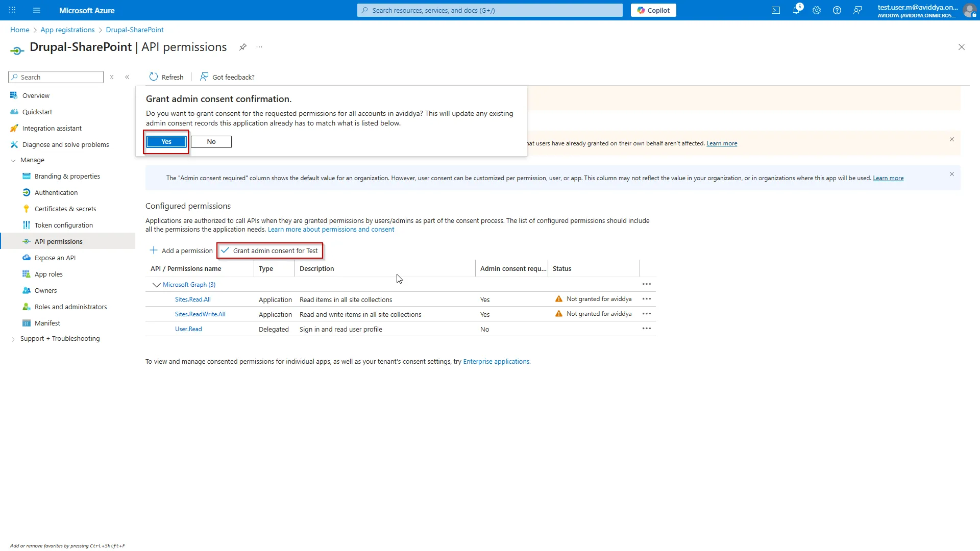Open the feedback icon in top bar
The image size is (980, 551).
click(x=857, y=10)
